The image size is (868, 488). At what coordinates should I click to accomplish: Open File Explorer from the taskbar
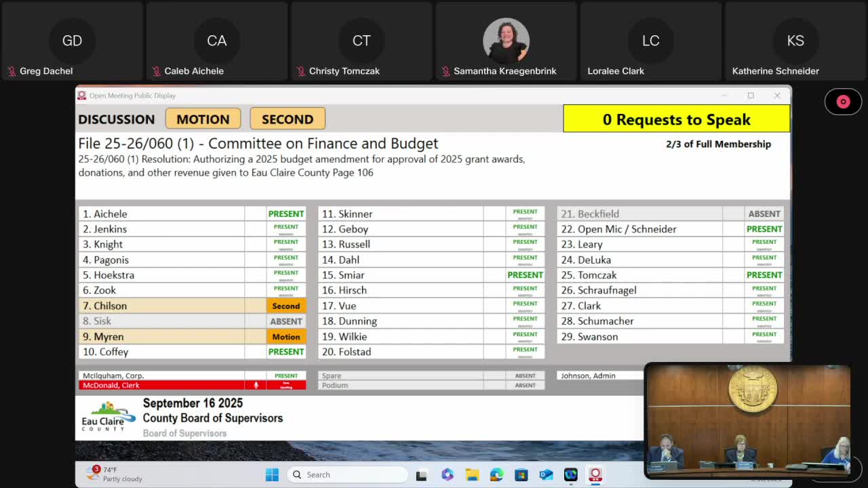[472, 474]
